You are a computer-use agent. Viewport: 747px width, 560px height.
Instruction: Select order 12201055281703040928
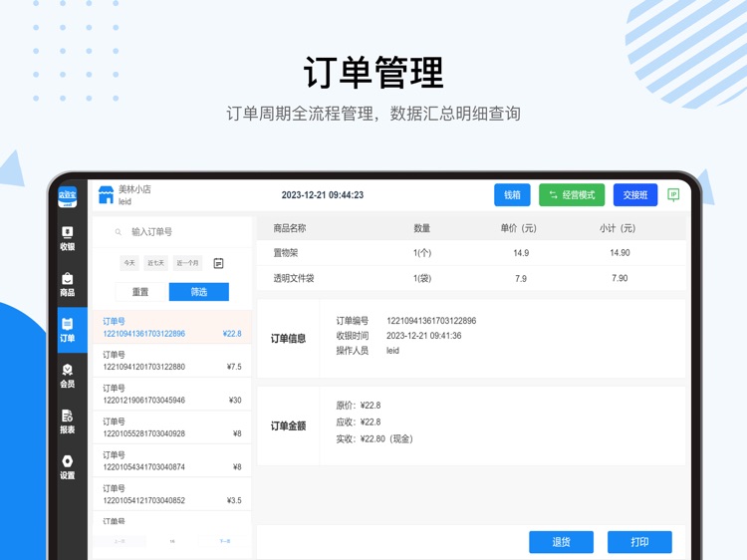pos(172,427)
